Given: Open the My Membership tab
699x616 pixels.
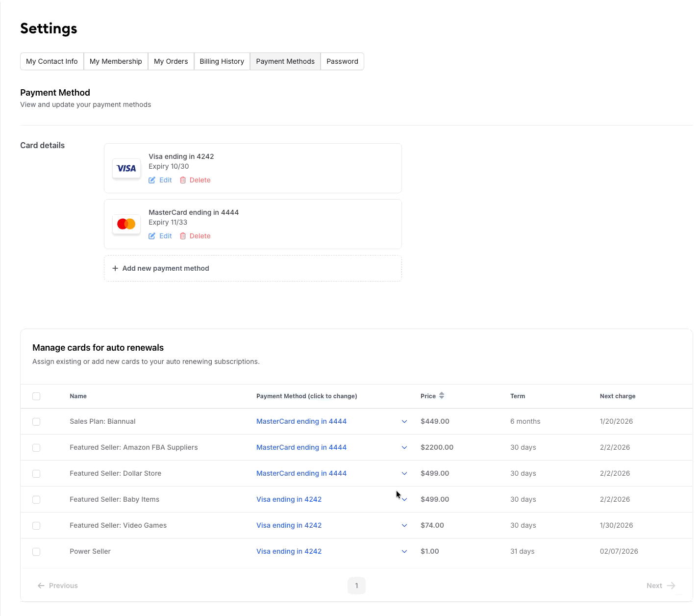Looking at the screenshot, I should coord(116,61).
